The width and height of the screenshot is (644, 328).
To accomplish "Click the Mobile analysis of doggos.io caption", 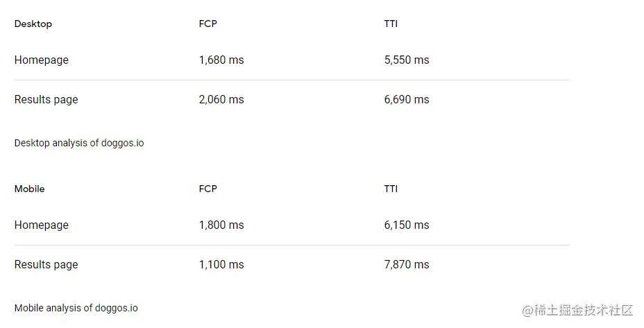I will [x=76, y=308].
